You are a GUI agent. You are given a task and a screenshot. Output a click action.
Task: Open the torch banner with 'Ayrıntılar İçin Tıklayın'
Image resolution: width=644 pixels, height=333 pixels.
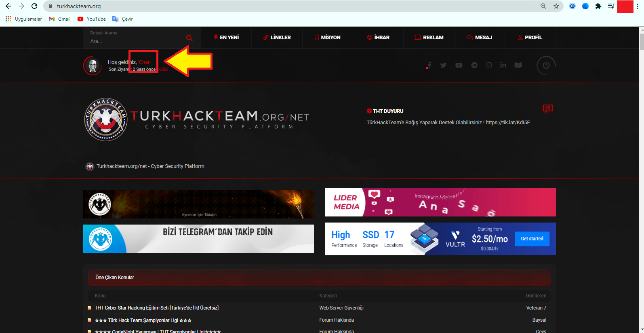tap(198, 204)
